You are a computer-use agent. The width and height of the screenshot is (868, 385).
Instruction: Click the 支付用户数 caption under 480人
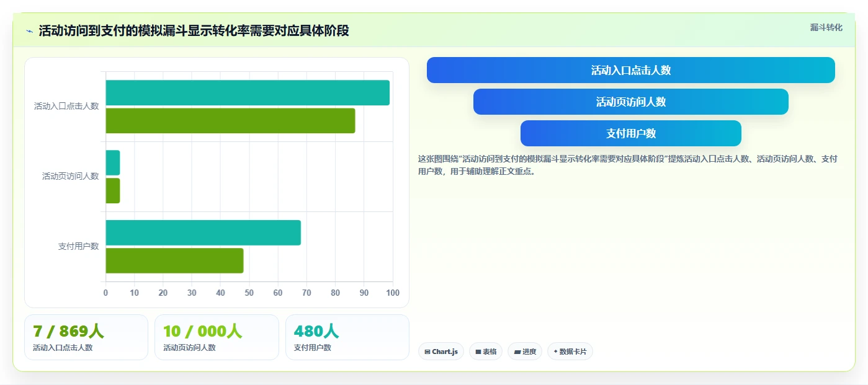pyautogui.click(x=313, y=348)
